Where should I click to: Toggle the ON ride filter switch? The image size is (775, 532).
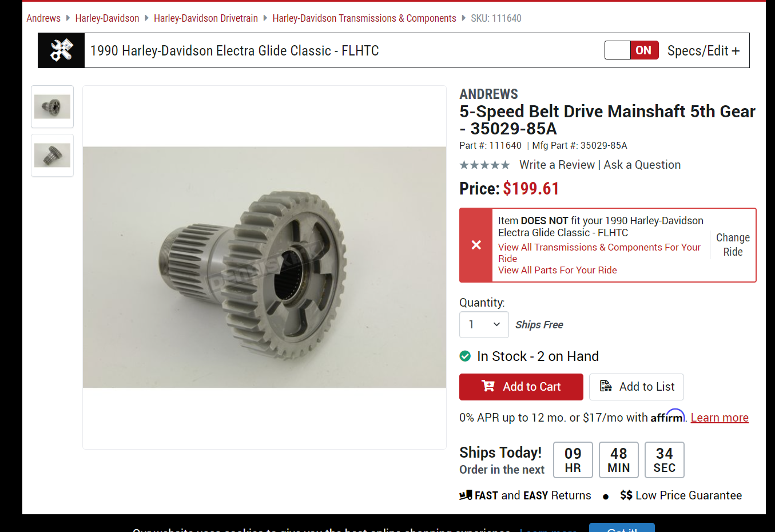click(x=631, y=50)
